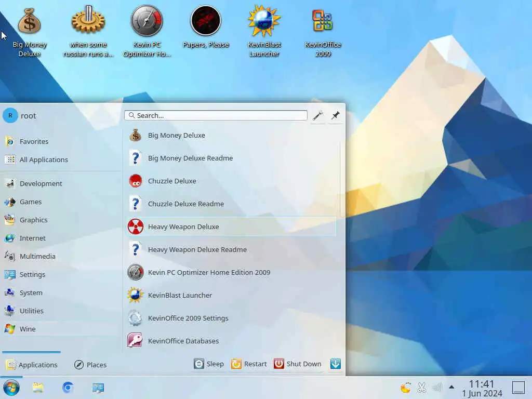
Task: Open the web browser taskbar icon
Action: tap(68, 388)
